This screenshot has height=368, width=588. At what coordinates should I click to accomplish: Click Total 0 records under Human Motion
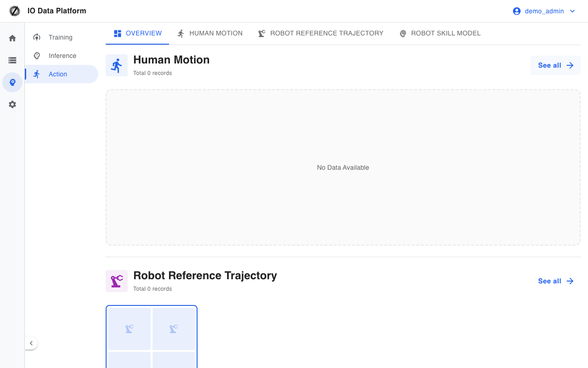click(x=153, y=73)
